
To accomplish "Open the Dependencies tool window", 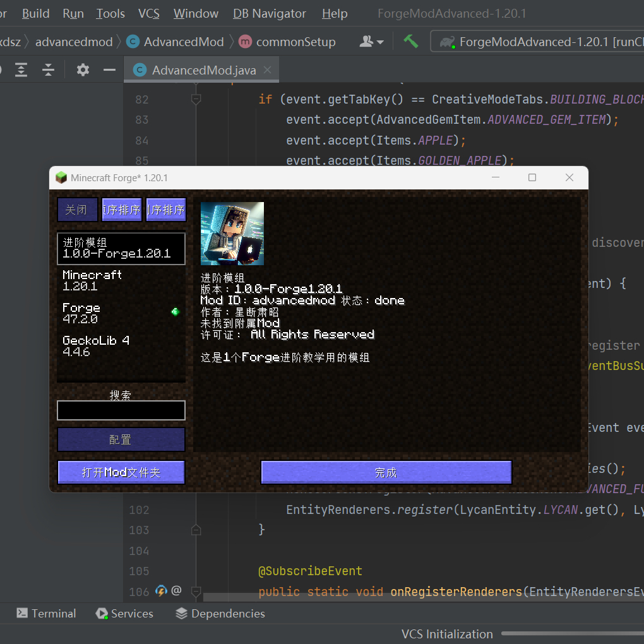I will click(220, 613).
